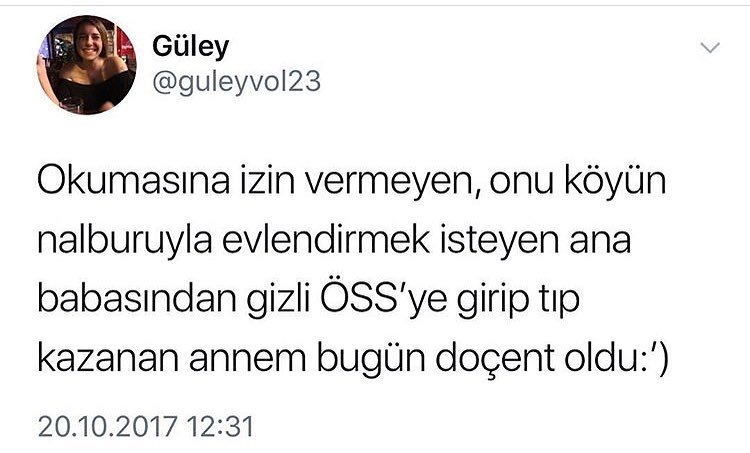750x453 pixels.
Task: Click the date 20.10.2017 in timestamp
Action: tap(108, 427)
